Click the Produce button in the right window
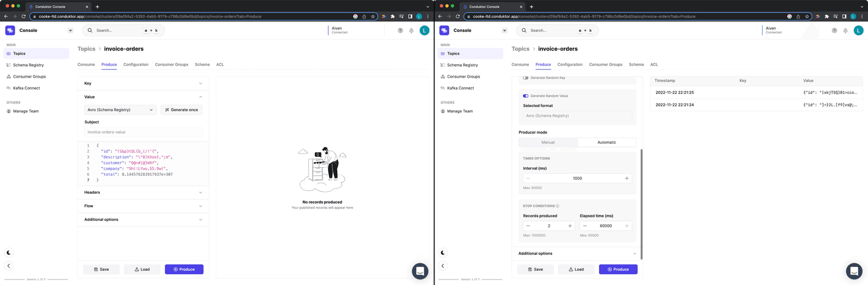Screen dimensions: 868x285 pyautogui.click(x=618, y=269)
